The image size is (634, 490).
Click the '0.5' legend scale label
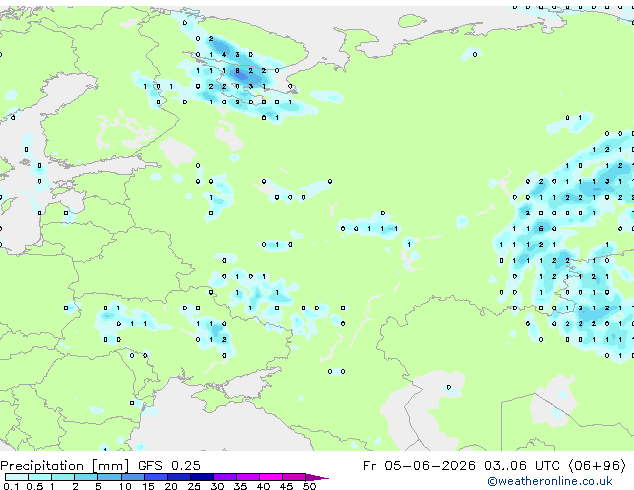click(x=34, y=486)
